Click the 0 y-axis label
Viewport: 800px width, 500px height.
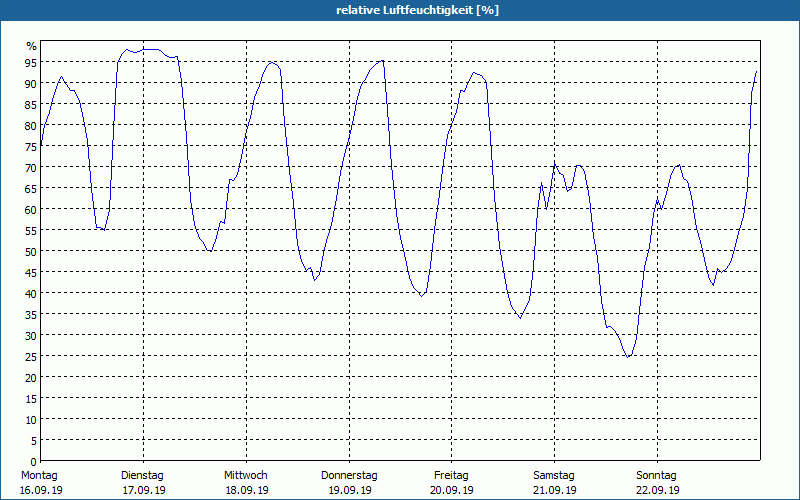pyautogui.click(x=34, y=461)
